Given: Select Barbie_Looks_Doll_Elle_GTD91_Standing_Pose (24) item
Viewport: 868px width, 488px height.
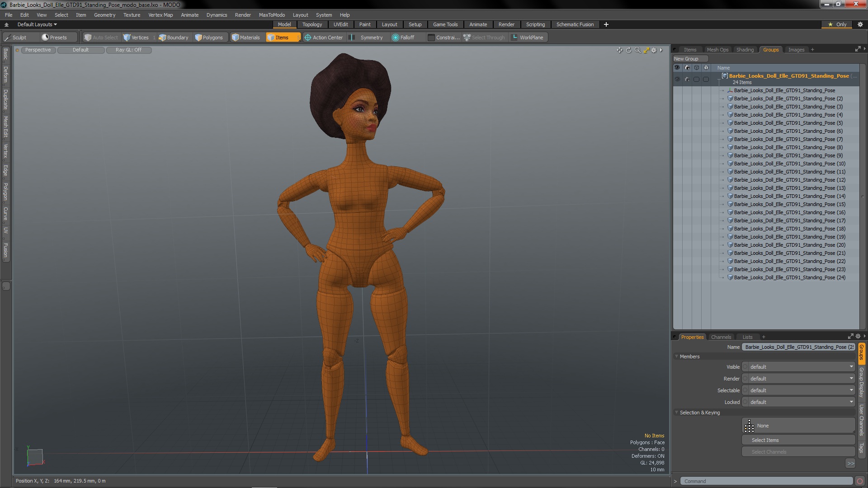Looking at the screenshot, I should pos(789,277).
